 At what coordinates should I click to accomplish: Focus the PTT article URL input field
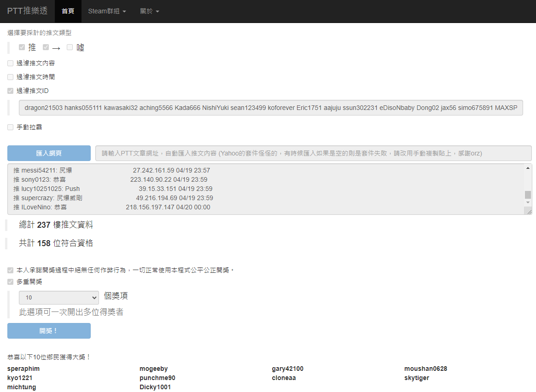[x=314, y=153]
